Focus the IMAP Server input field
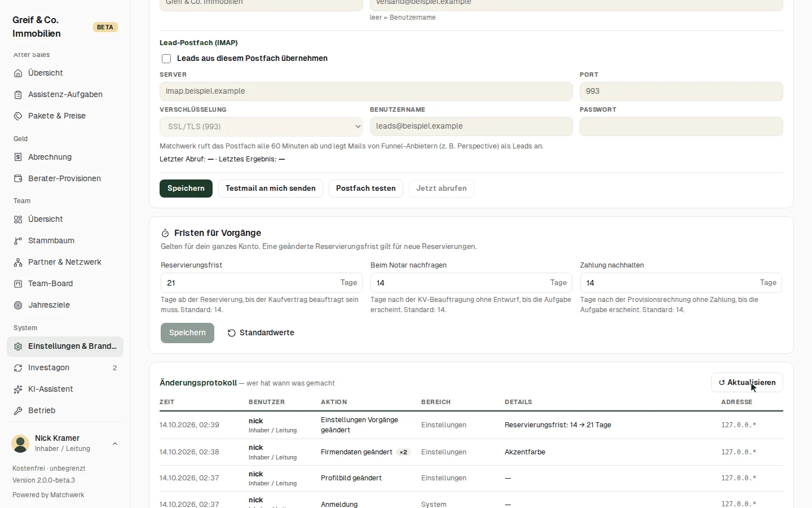The height and width of the screenshot is (508, 812). pyautogui.click(x=366, y=91)
